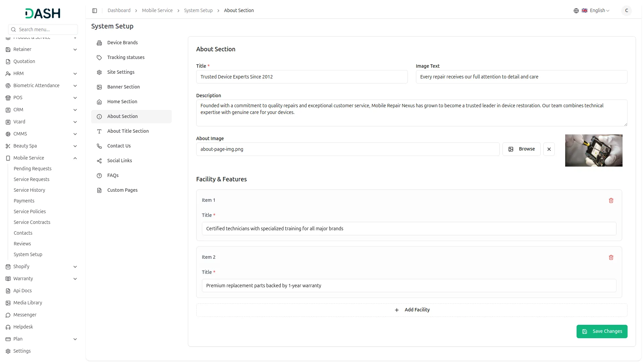Click the Home Section house icon

pyautogui.click(x=99, y=102)
